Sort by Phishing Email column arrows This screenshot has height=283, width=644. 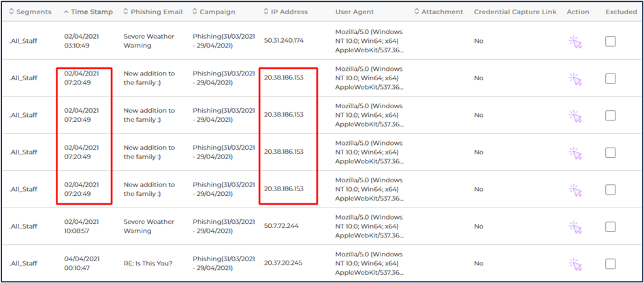(x=126, y=12)
